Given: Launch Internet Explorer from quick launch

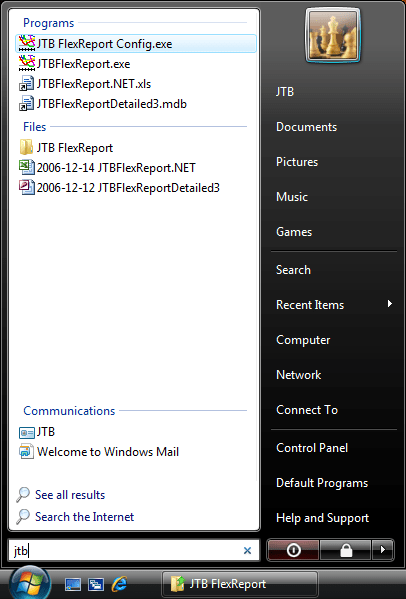Looking at the screenshot, I should 119,584.
